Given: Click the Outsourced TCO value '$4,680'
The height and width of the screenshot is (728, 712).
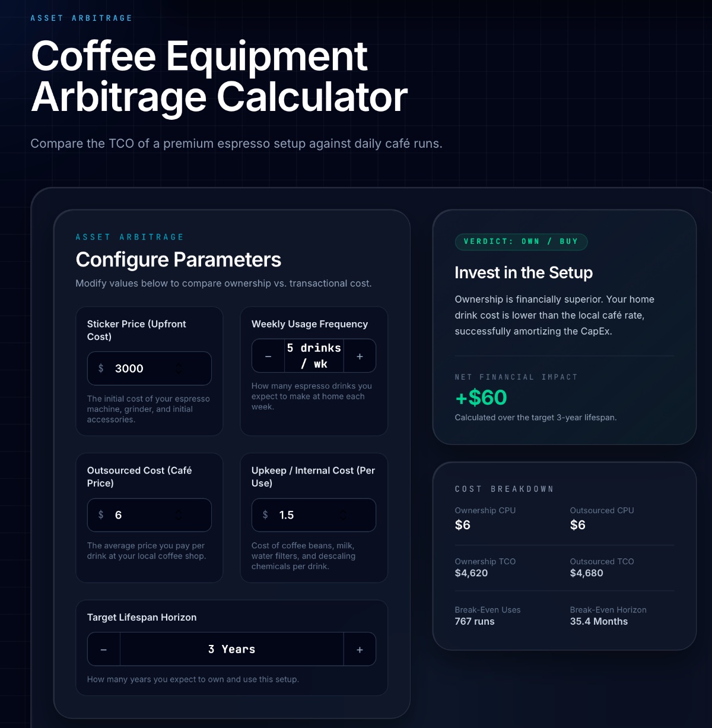Looking at the screenshot, I should [x=587, y=573].
